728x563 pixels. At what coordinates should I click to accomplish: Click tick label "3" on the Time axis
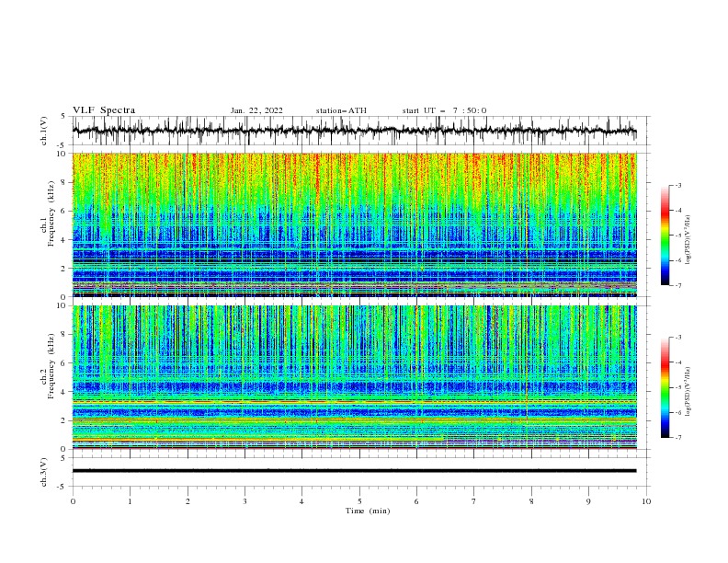(x=245, y=501)
